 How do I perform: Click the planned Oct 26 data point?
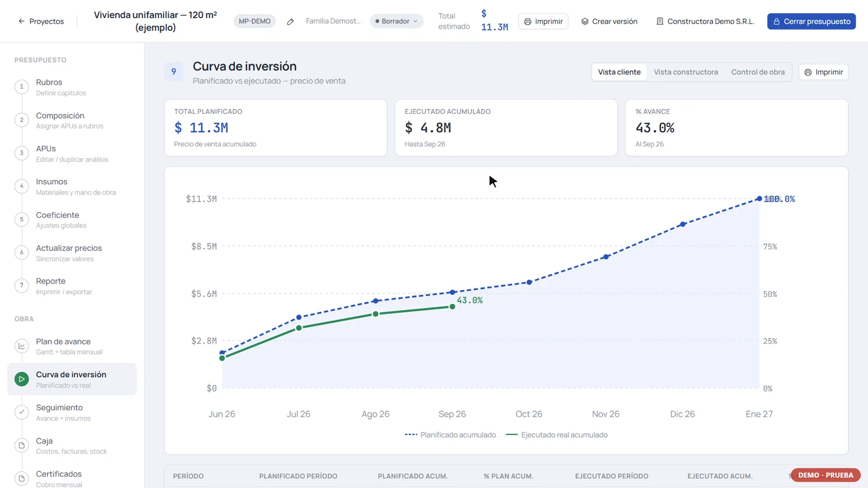[529, 282]
